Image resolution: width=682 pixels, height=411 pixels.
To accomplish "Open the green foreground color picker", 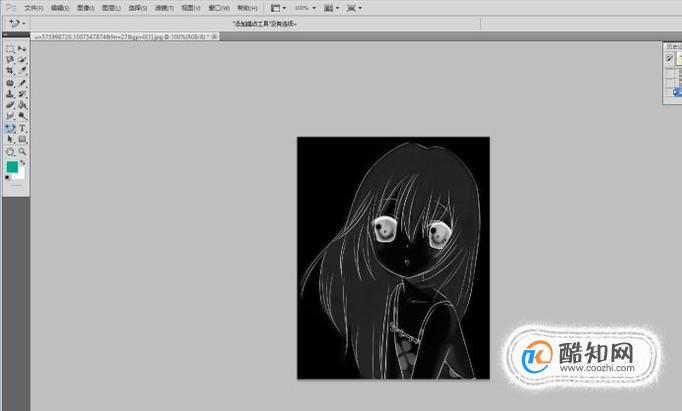I will coord(12,167).
